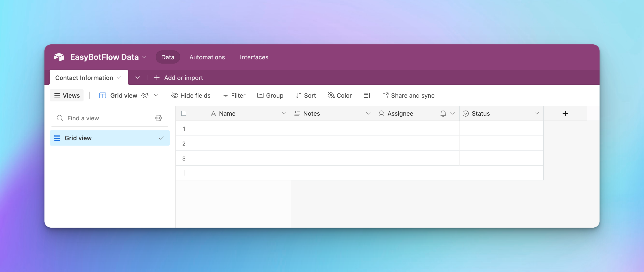Click the add new row plus button

click(184, 173)
